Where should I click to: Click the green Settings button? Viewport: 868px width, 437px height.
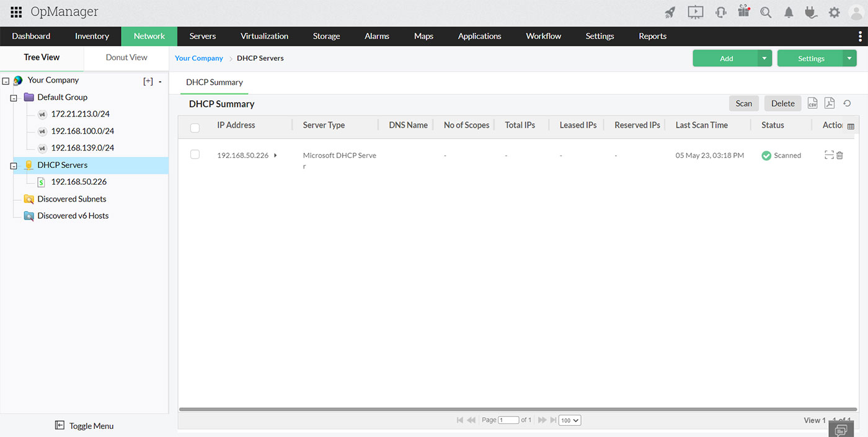tap(810, 58)
